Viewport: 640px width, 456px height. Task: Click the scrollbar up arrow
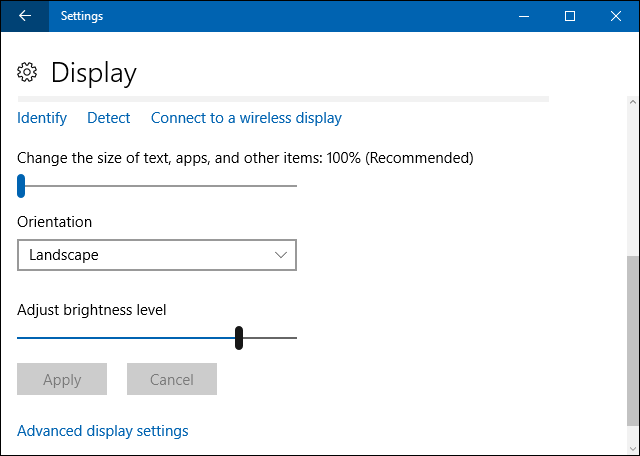pyautogui.click(x=633, y=102)
